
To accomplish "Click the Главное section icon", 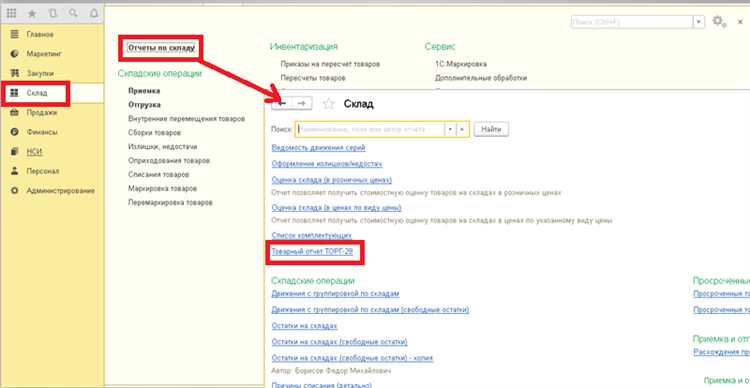I will click(x=14, y=34).
